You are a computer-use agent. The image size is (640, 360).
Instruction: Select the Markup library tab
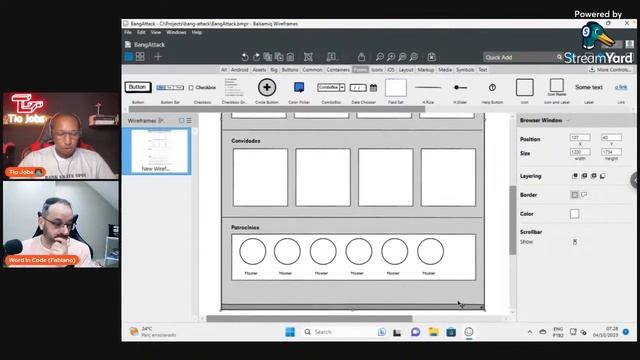426,70
